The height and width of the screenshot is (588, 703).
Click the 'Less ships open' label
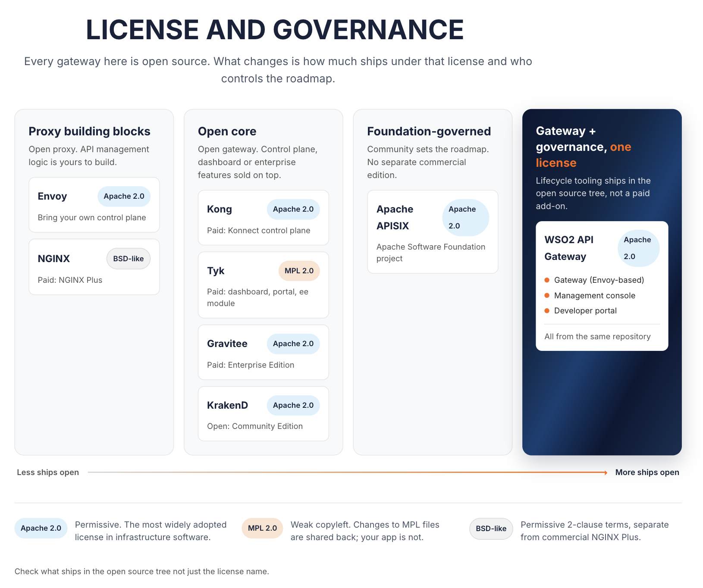(48, 472)
